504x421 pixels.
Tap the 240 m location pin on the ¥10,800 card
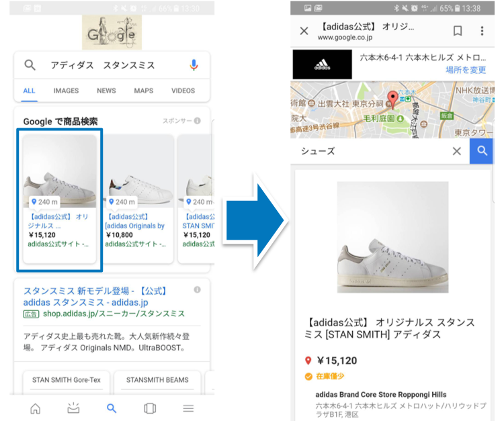click(122, 202)
